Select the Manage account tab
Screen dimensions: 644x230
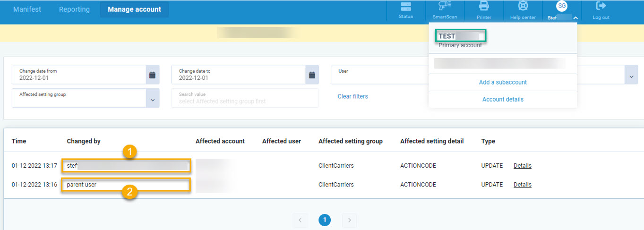coord(134,9)
